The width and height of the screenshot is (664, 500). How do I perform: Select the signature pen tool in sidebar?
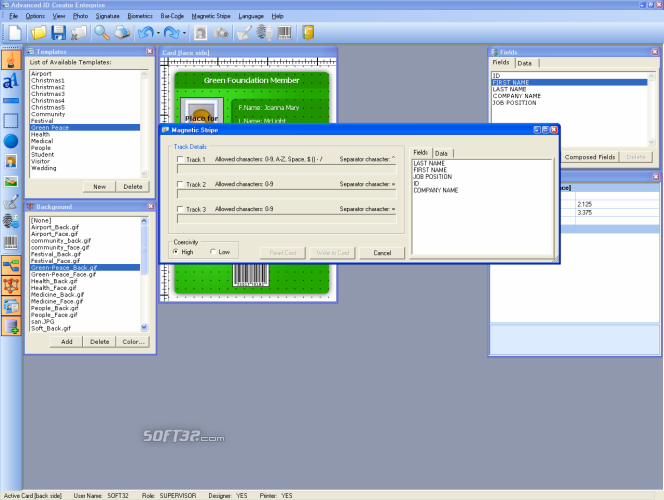coord(11,202)
